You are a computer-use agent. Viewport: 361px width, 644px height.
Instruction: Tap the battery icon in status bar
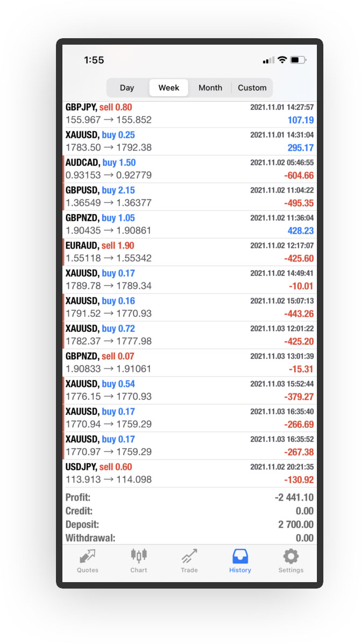[298, 60]
